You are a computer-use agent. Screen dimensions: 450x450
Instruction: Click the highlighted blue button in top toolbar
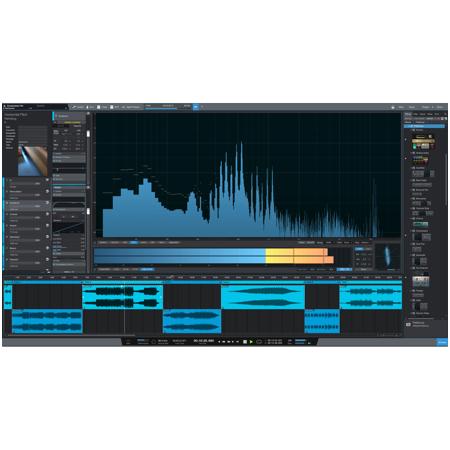pyautogui.click(x=196, y=107)
